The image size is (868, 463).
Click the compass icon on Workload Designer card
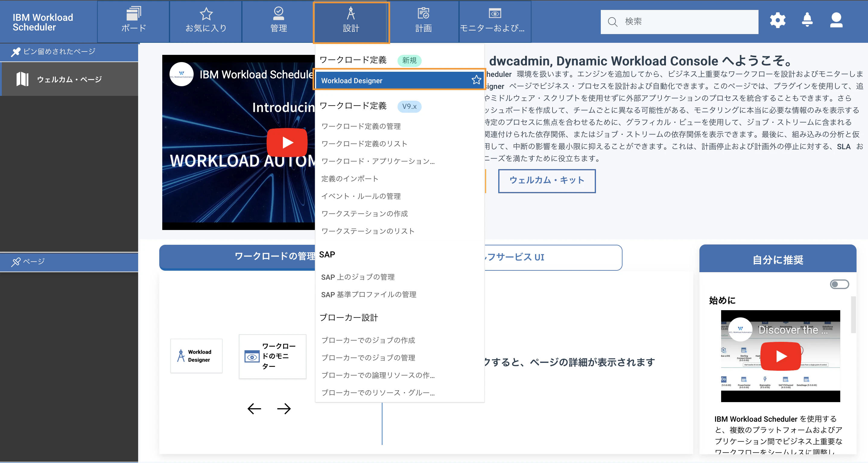click(x=181, y=356)
